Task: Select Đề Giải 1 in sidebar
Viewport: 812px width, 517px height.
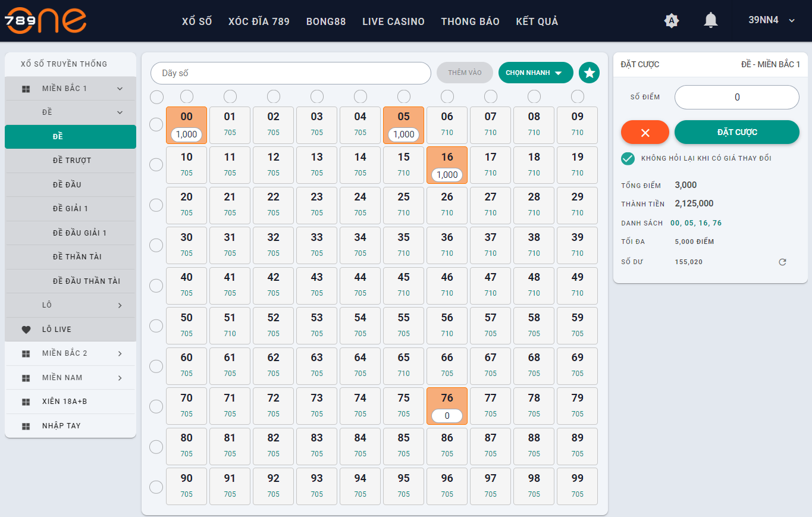Action: tap(70, 209)
